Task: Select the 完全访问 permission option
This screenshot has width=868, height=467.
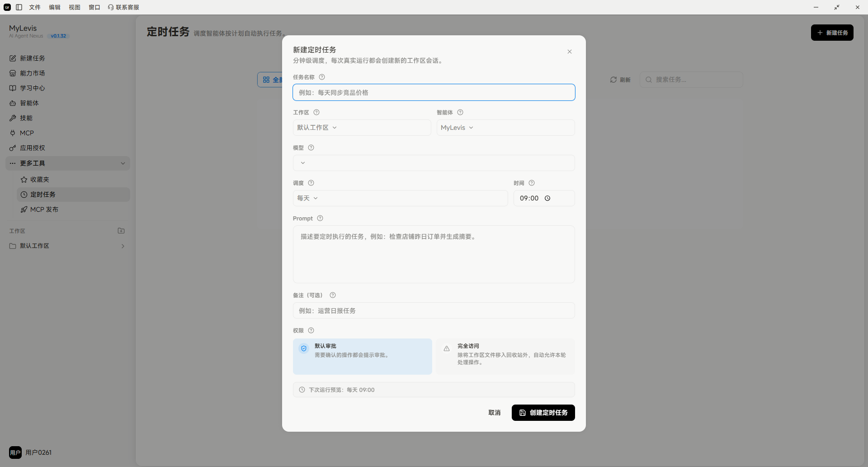Action: tap(505, 357)
